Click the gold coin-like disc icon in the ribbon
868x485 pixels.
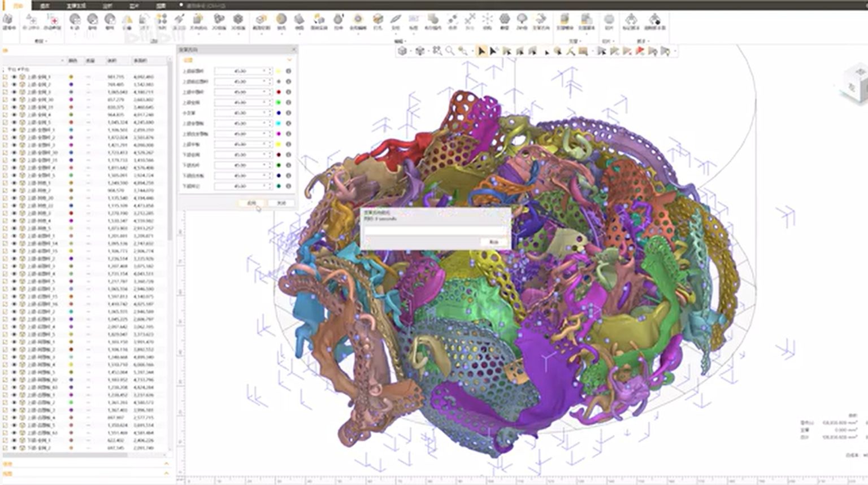(281, 19)
